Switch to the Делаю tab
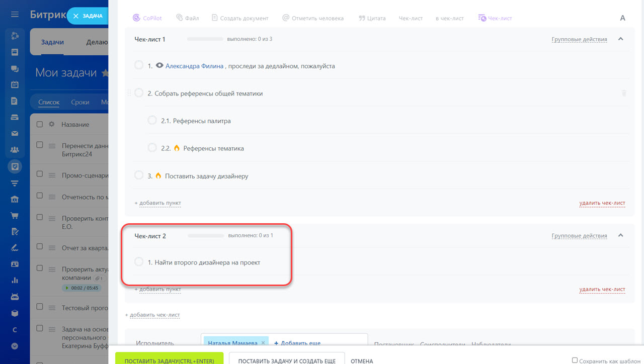The width and height of the screenshot is (644, 364). (x=97, y=42)
